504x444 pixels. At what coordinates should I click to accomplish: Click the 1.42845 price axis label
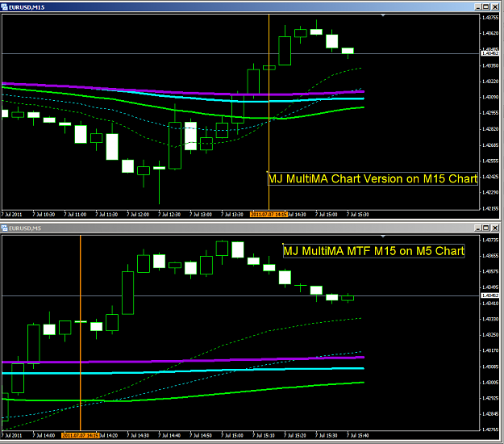[490, 414]
